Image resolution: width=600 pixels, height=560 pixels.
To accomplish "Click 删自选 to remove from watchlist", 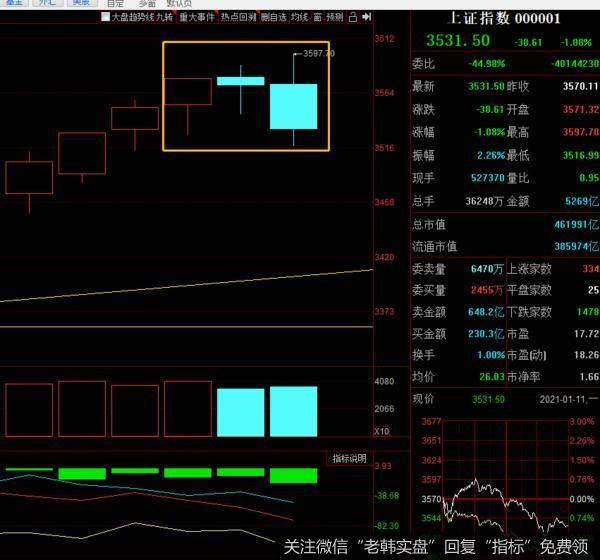I will click(x=274, y=17).
